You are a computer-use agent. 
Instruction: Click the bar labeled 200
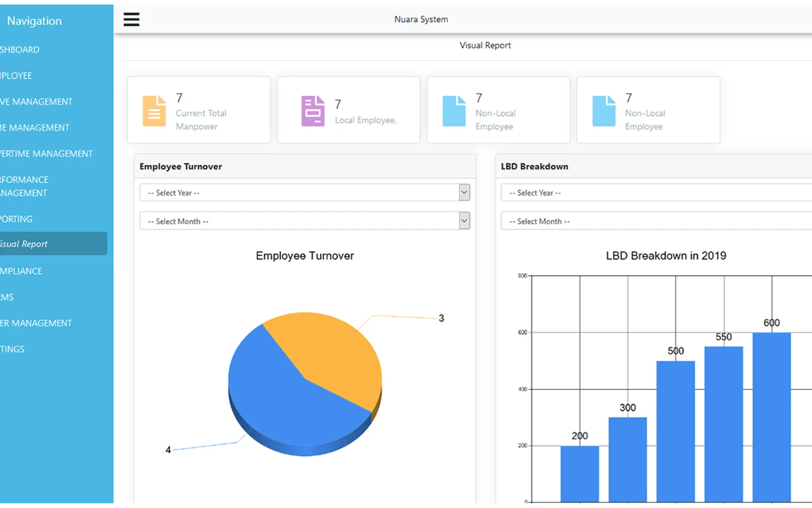580,474
